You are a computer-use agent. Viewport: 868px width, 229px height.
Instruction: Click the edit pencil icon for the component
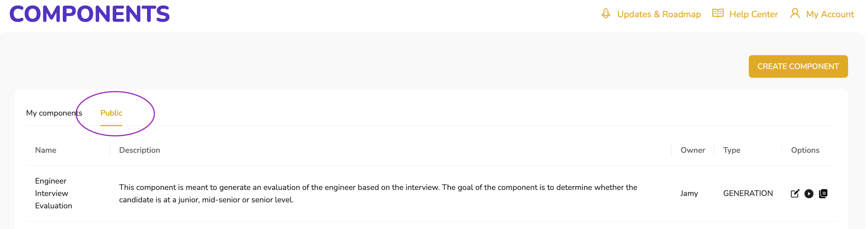coord(795,194)
